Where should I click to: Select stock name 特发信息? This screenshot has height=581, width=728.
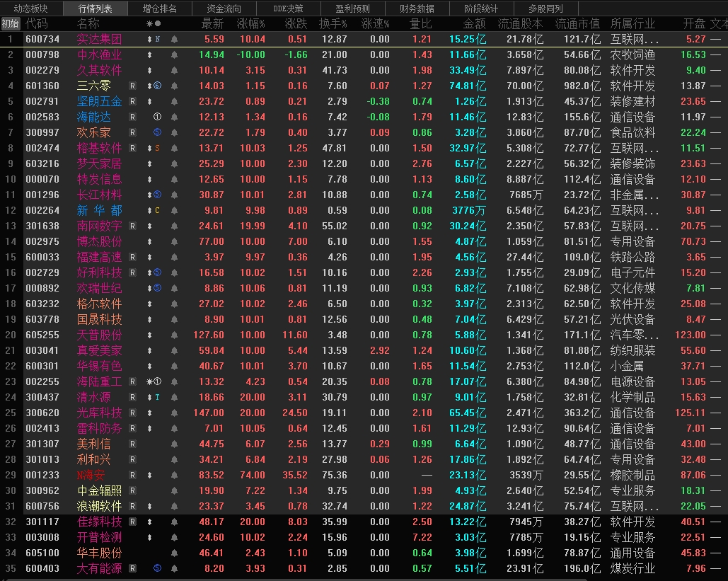click(99, 179)
